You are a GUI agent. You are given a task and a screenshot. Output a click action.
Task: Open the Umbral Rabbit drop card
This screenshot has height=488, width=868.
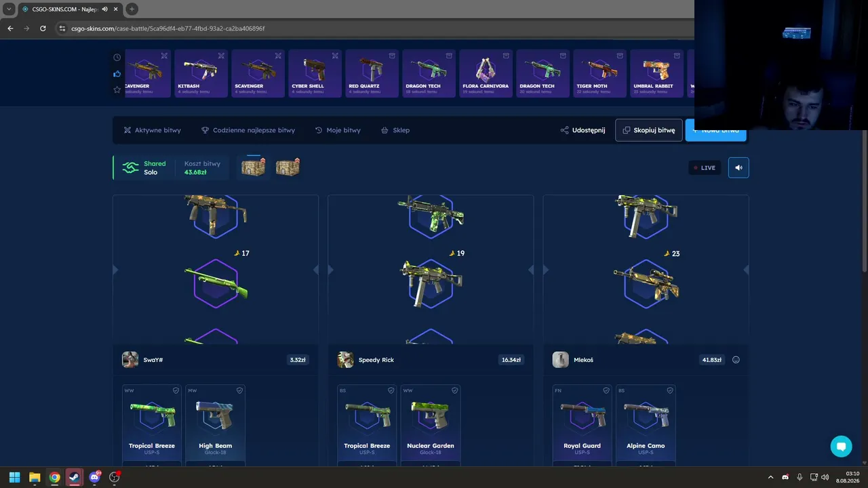click(x=656, y=73)
